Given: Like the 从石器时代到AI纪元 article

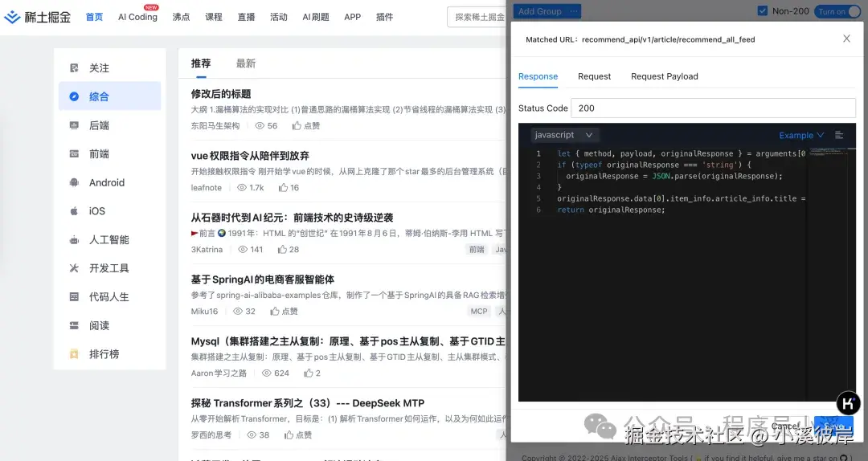Looking at the screenshot, I should coord(282,250).
